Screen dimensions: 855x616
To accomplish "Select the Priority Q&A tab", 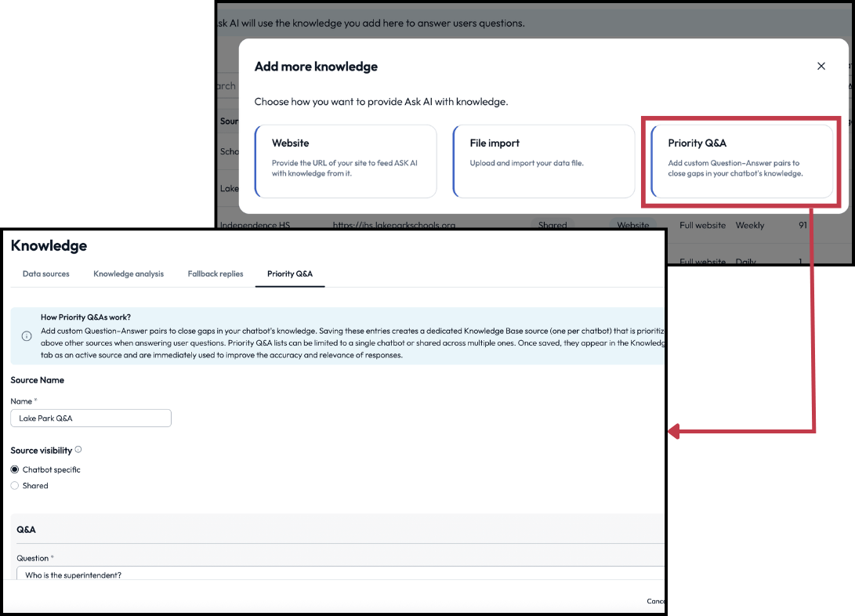I will [x=289, y=274].
